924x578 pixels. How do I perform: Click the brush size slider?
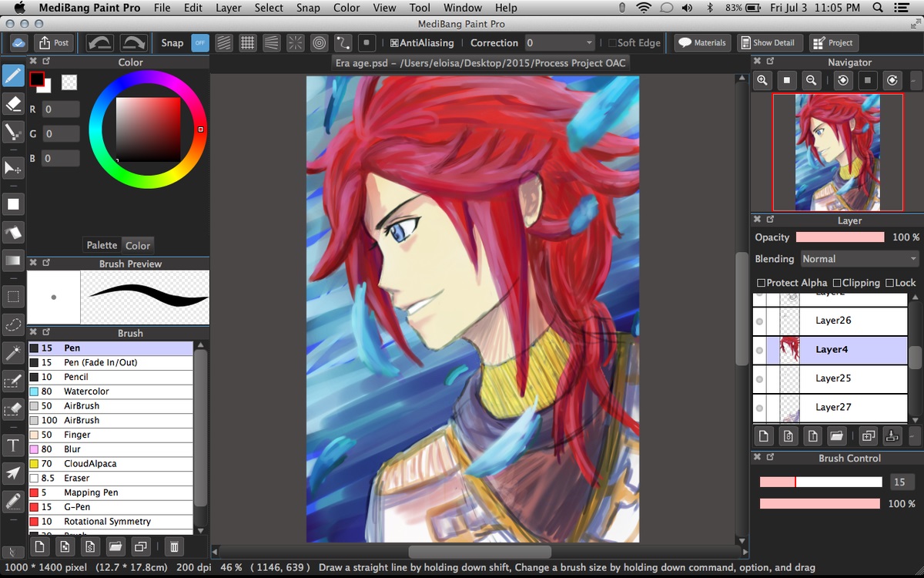click(x=821, y=482)
